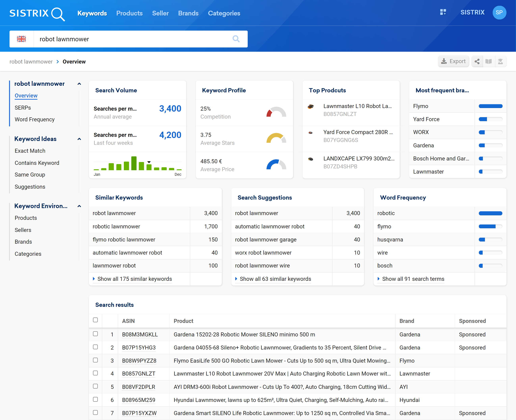Select Same Group in the sidebar
Viewport: 516px width, 420px height.
(x=30, y=175)
